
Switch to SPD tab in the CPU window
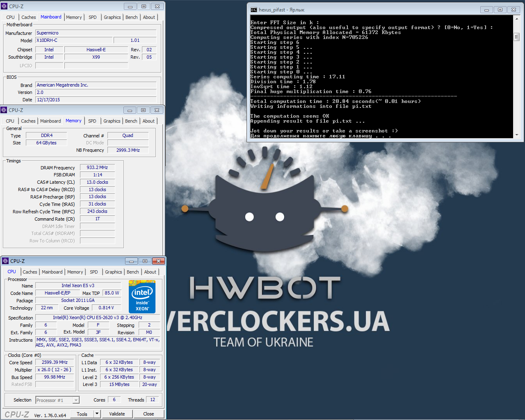[x=94, y=272]
